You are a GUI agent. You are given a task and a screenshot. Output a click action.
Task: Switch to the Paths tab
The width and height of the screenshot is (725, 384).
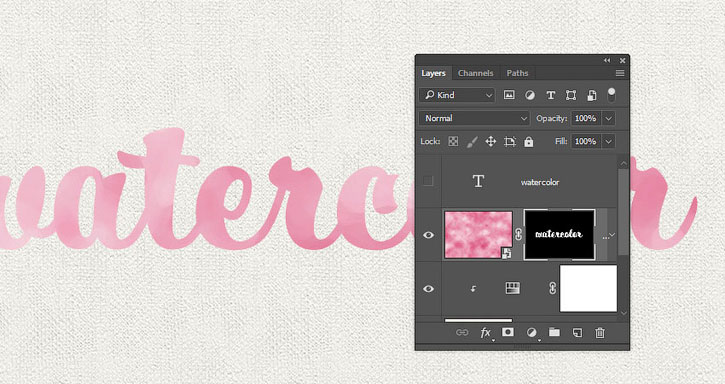click(x=517, y=73)
